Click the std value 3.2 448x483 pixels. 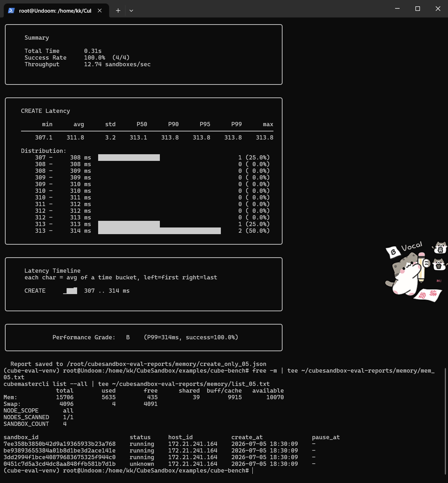coord(110,137)
